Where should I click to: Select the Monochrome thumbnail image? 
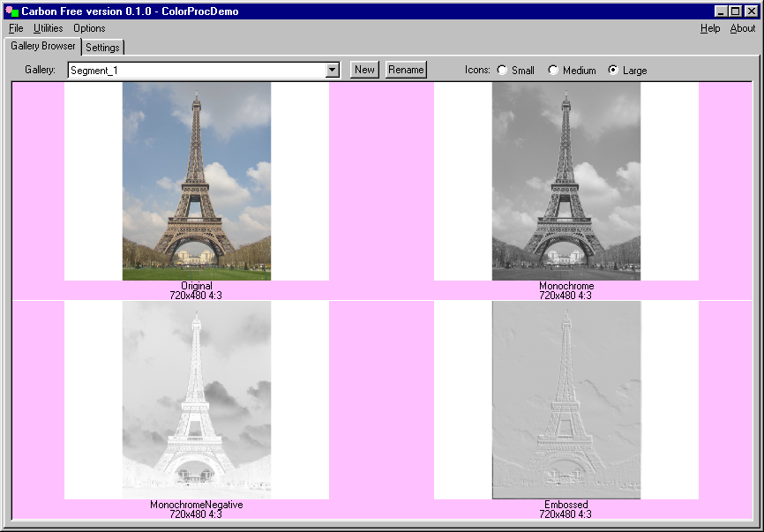click(566, 181)
